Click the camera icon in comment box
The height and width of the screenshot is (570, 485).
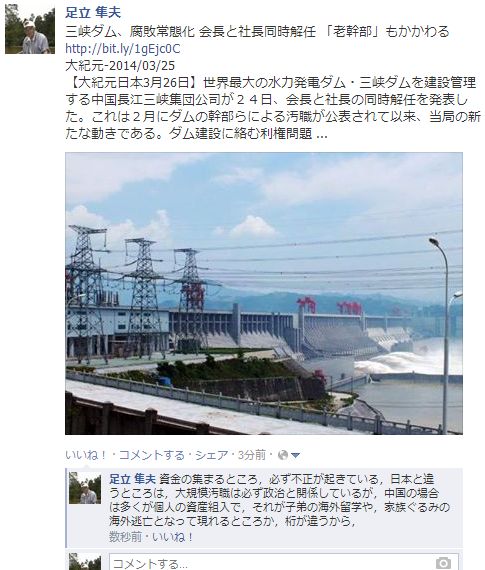coord(443,563)
